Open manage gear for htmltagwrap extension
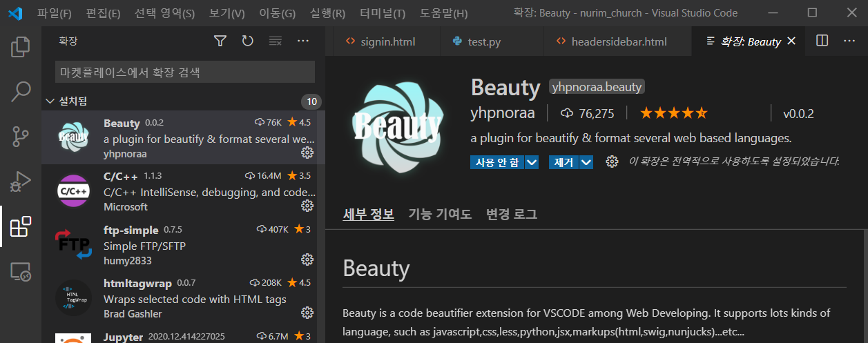The height and width of the screenshot is (343, 868). coord(307,313)
